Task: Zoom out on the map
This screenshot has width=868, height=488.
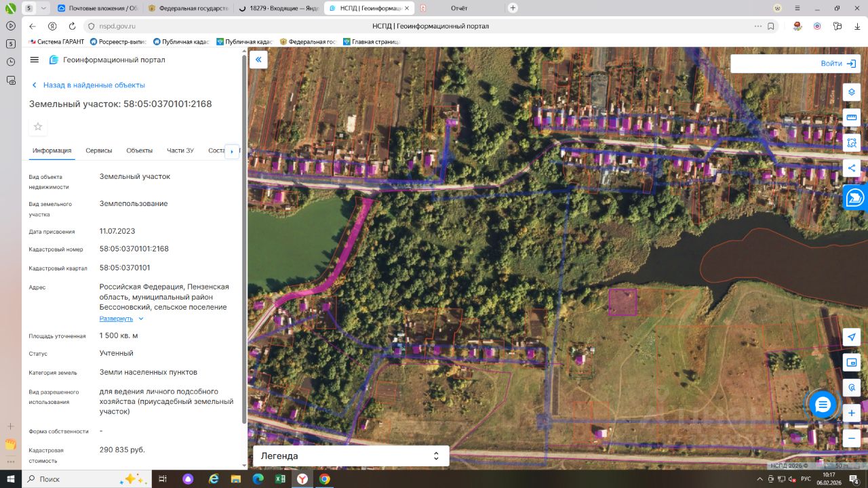Action: 852,438
